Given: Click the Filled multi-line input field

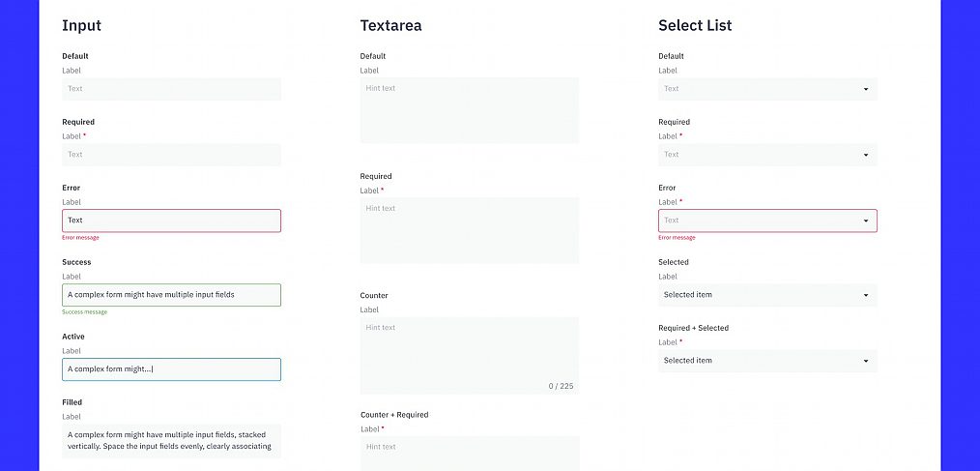Looking at the screenshot, I should [171, 441].
